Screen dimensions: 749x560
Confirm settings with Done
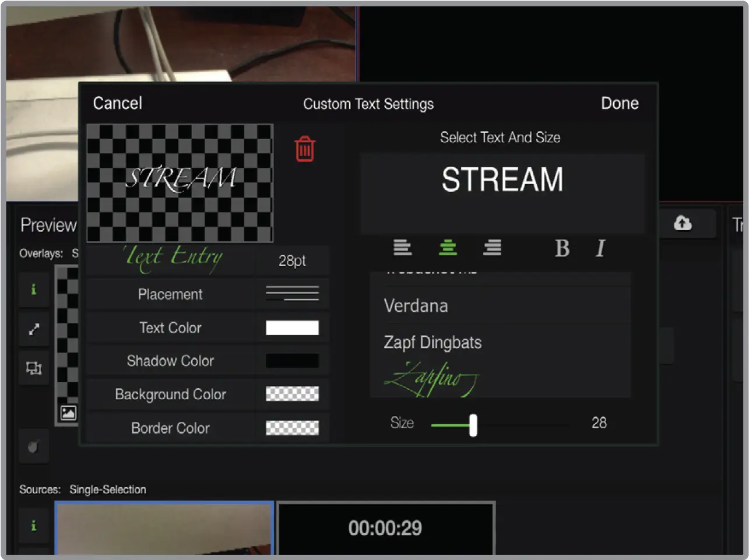pyautogui.click(x=620, y=103)
